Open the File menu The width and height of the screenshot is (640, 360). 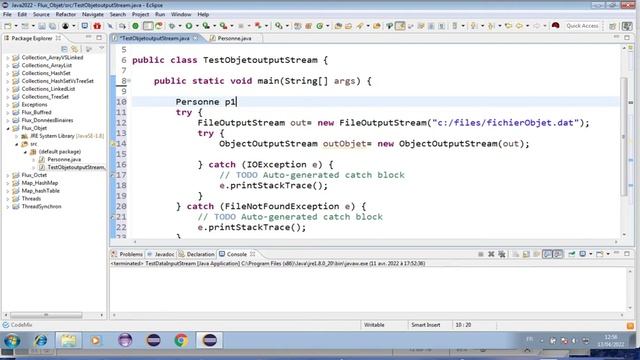(7, 14)
